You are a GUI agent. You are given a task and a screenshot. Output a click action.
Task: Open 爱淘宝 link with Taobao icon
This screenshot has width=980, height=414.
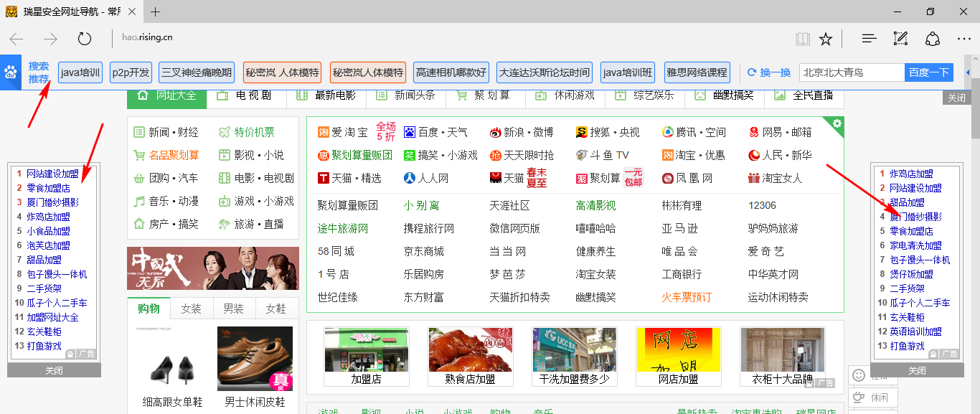tap(343, 132)
